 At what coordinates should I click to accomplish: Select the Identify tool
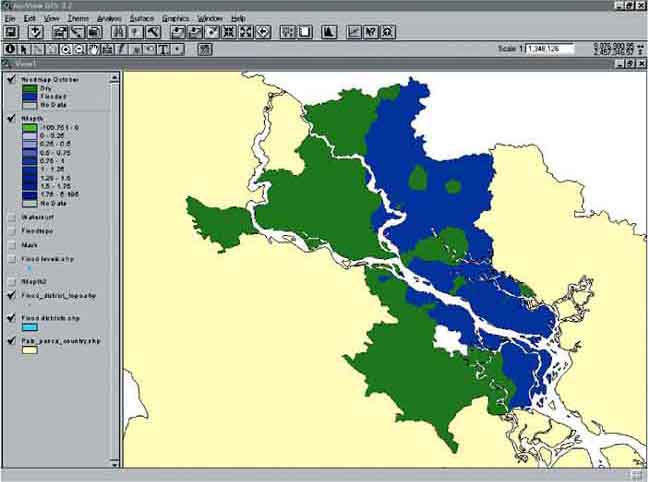[10, 48]
